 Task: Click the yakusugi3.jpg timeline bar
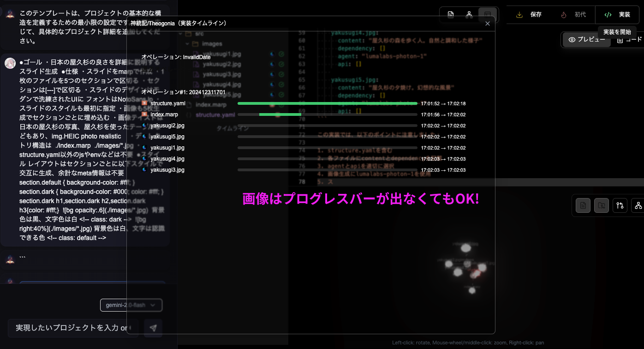click(328, 170)
